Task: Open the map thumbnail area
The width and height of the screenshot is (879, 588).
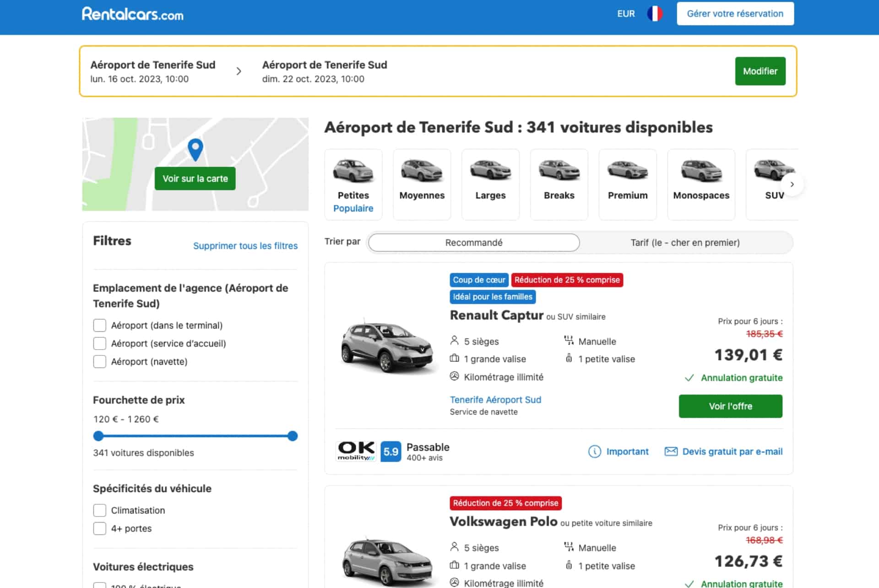Action: click(195, 164)
